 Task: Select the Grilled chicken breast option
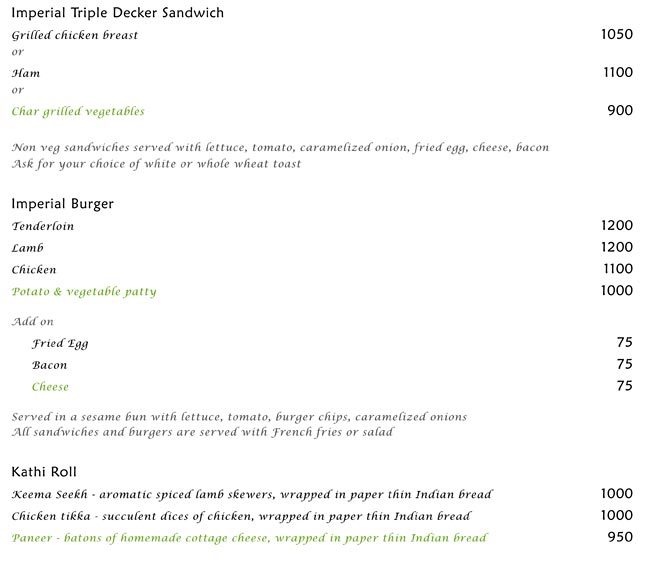coord(75,35)
